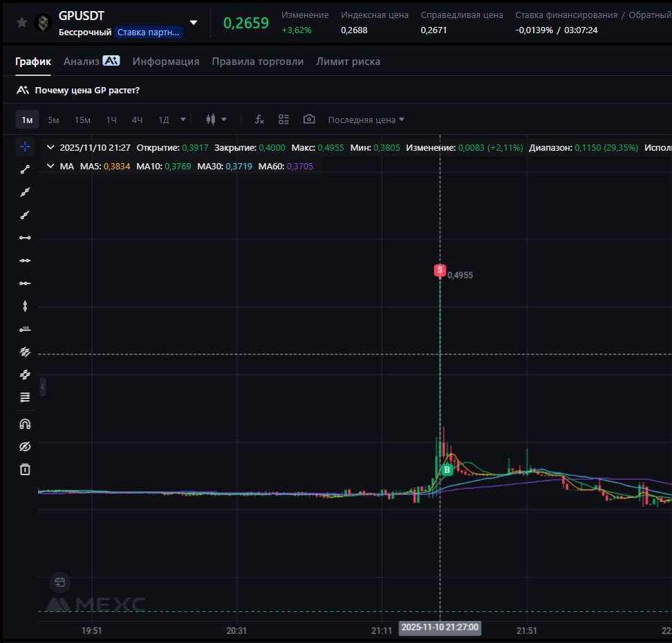Open the Информация tab
Screen dimensions: 672x643
pyautogui.click(x=166, y=62)
